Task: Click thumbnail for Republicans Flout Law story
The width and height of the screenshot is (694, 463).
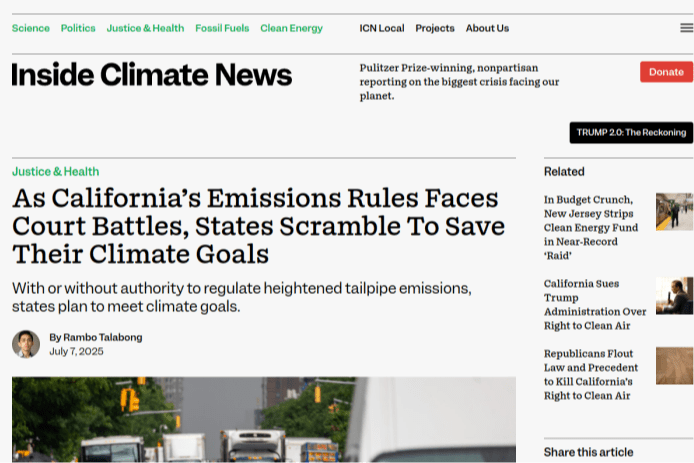Action: (x=675, y=366)
